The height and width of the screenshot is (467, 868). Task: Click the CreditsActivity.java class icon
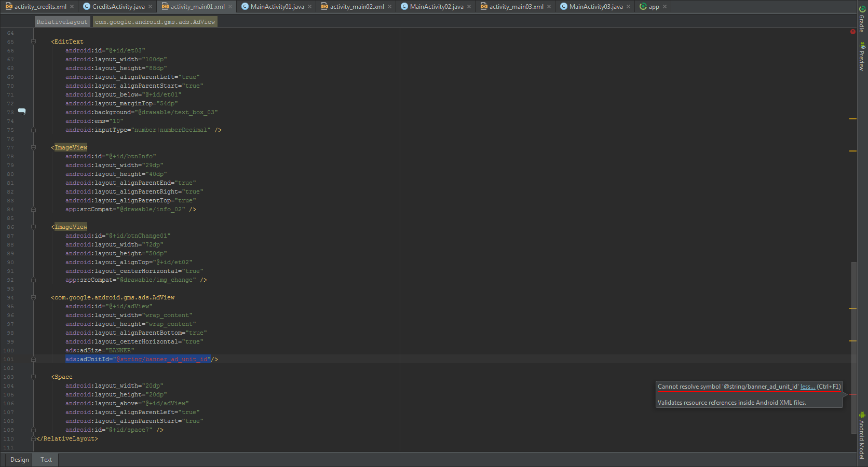point(87,7)
